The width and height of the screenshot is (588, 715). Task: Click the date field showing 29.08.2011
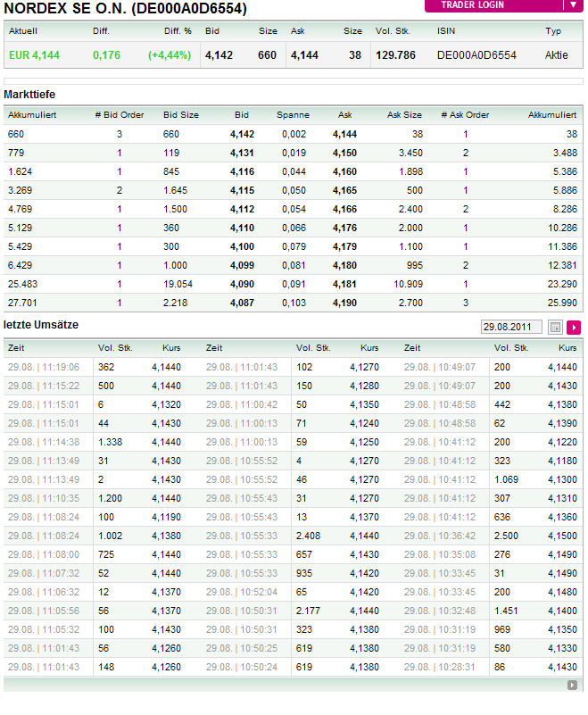(x=511, y=328)
